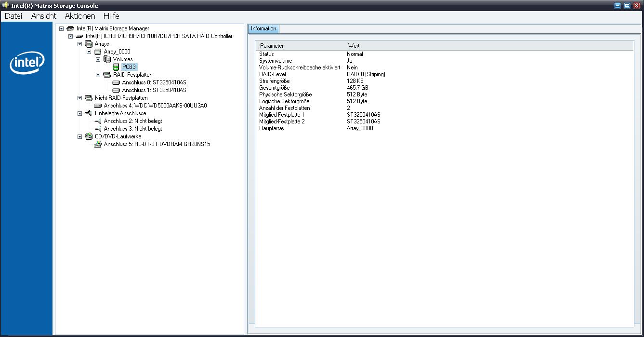Open the Datei menu
This screenshot has width=644, height=337.
click(x=13, y=16)
